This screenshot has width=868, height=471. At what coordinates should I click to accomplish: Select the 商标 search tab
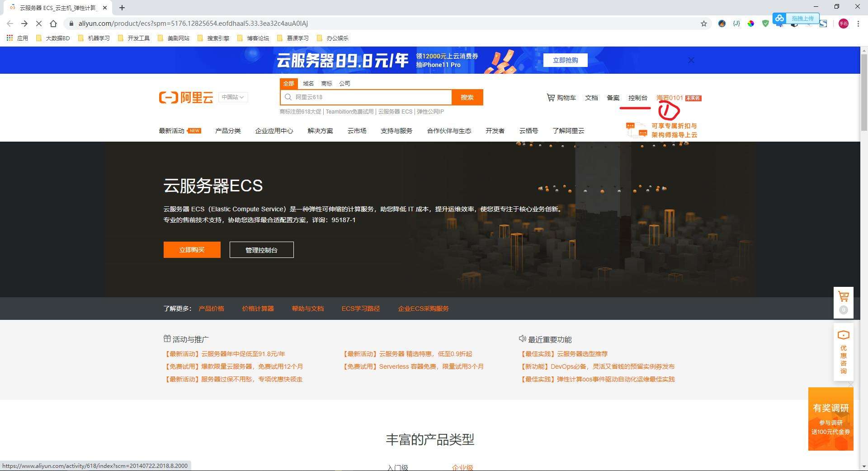tap(326, 83)
